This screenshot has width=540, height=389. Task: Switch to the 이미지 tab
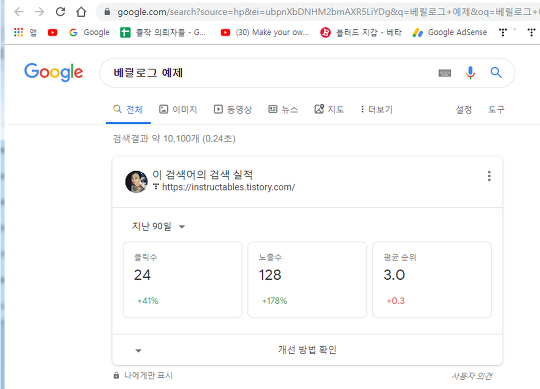[x=178, y=109]
